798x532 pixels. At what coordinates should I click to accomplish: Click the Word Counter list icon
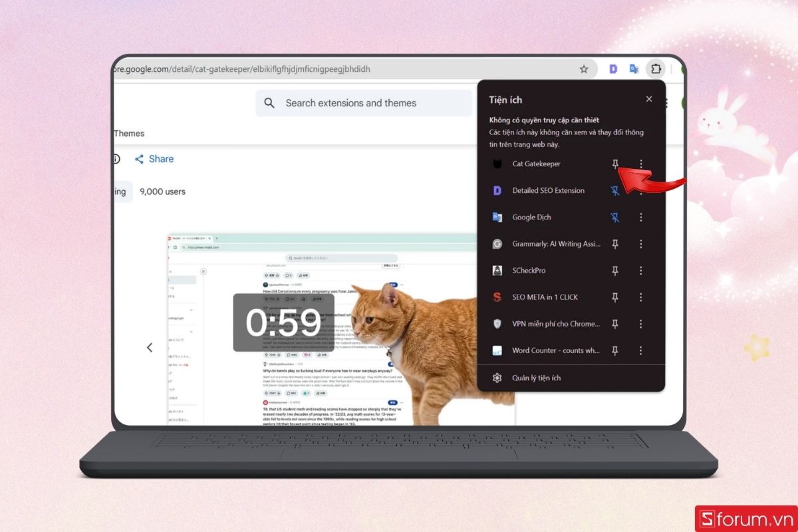click(x=497, y=350)
